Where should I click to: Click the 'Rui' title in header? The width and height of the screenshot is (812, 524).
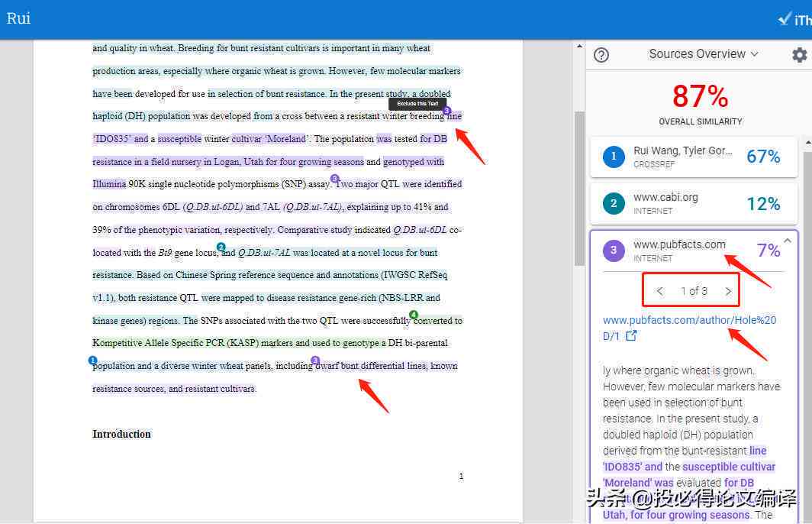coord(18,18)
